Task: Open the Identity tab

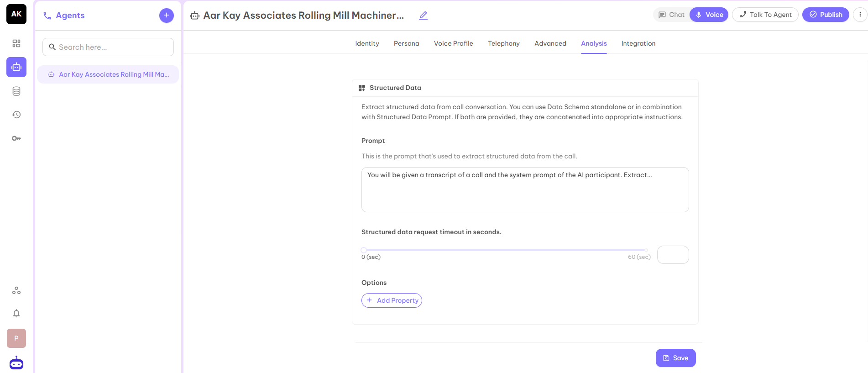Action: [367, 43]
